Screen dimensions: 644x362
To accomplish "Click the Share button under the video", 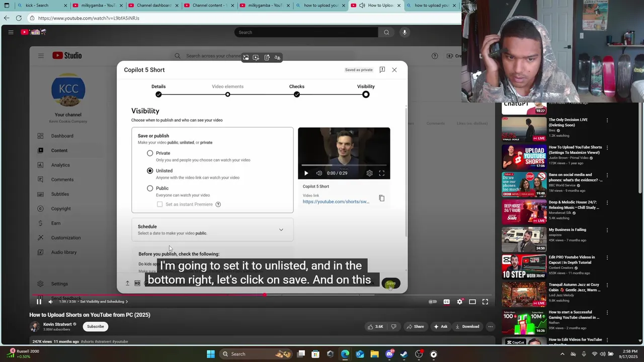I will [x=415, y=326].
